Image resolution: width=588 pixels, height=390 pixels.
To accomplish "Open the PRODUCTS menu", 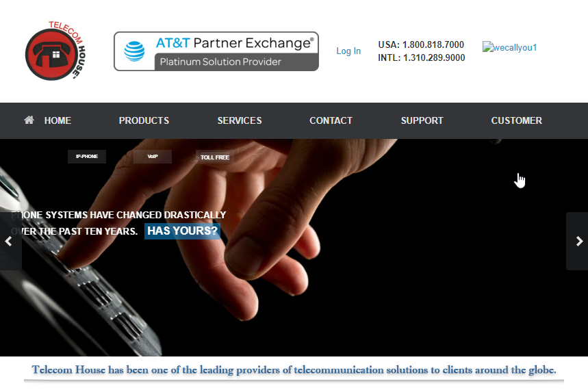I will (x=144, y=120).
